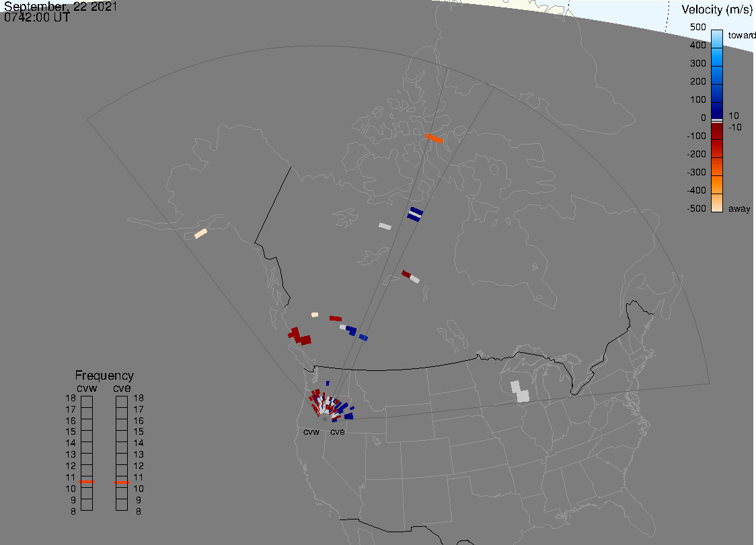Click the 18 label beside the cvw frequency bar
The width and height of the screenshot is (756, 545).
pos(71,398)
